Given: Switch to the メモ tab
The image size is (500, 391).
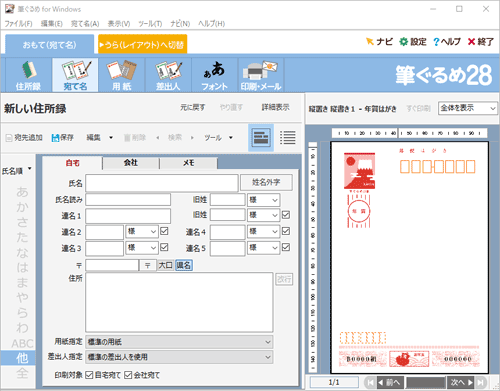Looking at the screenshot, I should pyautogui.click(x=189, y=163).
